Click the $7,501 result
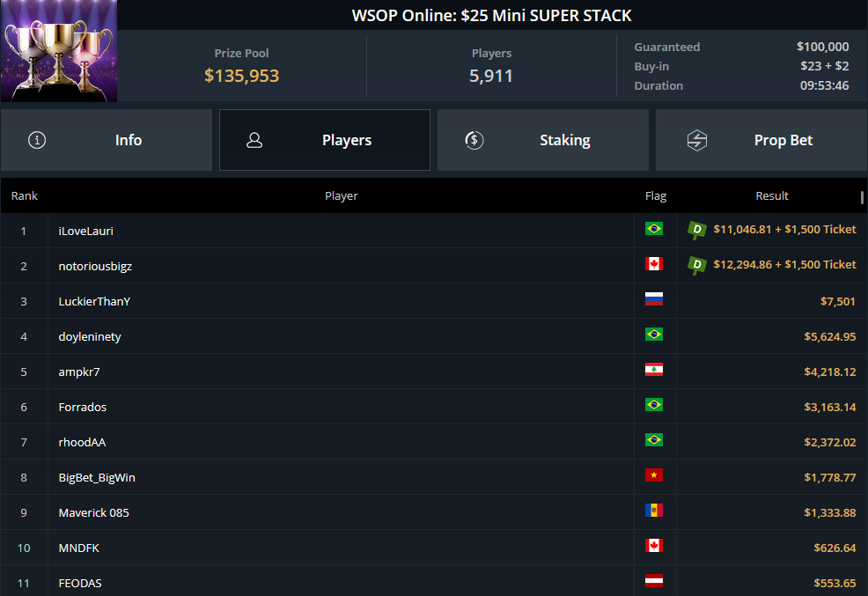This screenshot has width=868, height=596. (837, 302)
